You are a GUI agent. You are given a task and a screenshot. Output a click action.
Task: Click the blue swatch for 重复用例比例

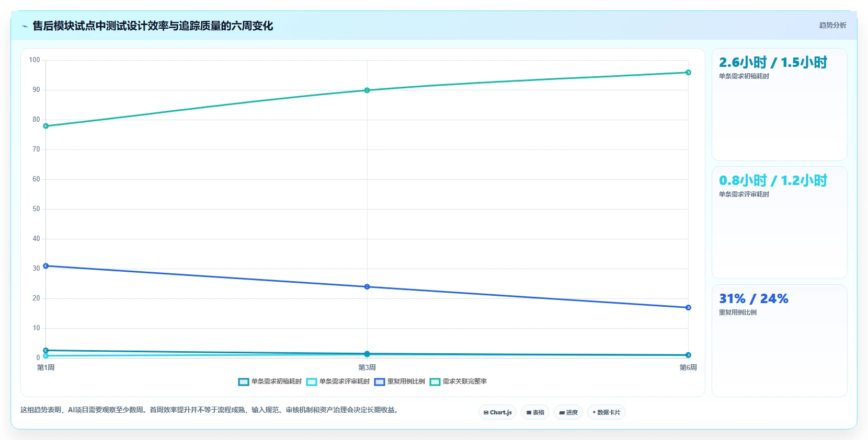tap(380, 382)
